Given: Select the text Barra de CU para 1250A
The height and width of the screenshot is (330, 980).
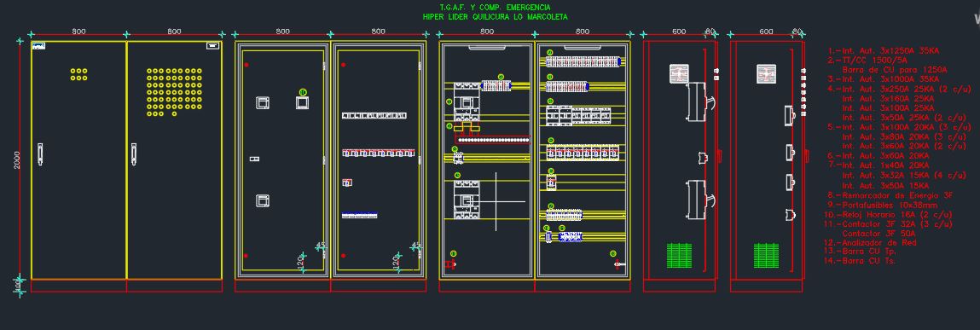Looking at the screenshot, I should click(895, 70).
